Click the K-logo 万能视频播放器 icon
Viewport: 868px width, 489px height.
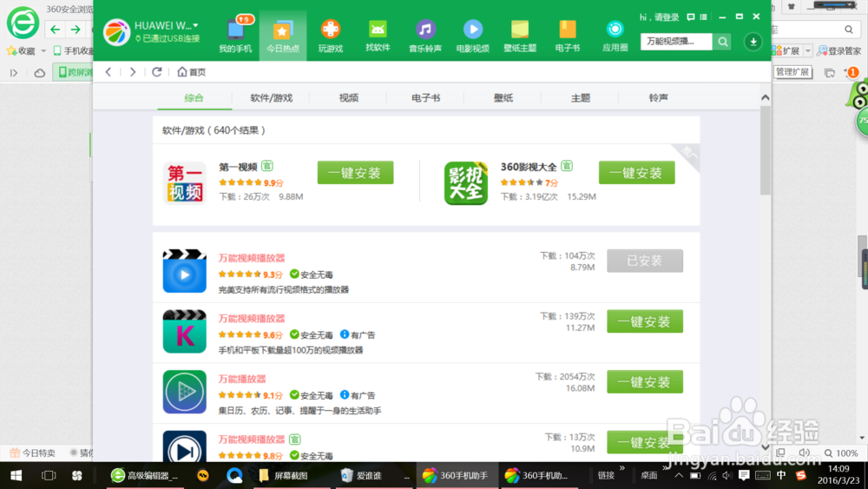coord(184,331)
